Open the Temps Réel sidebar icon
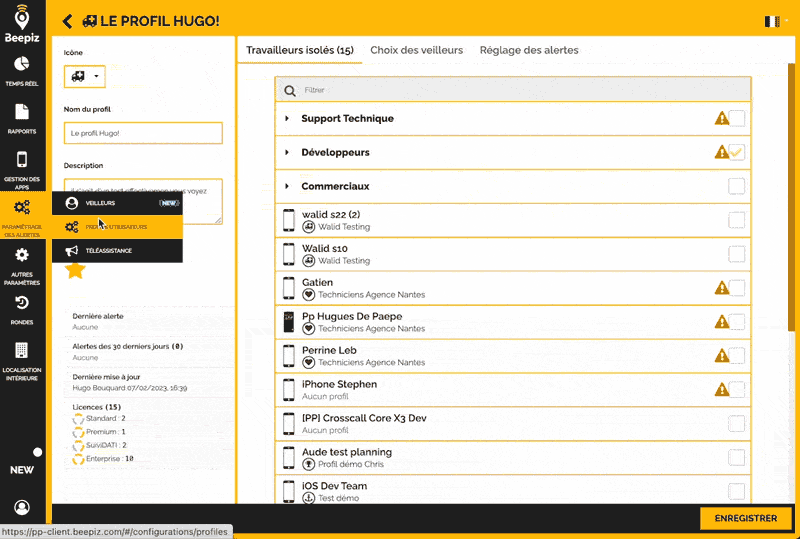This screenshot has width=800, height=539. 22,64
